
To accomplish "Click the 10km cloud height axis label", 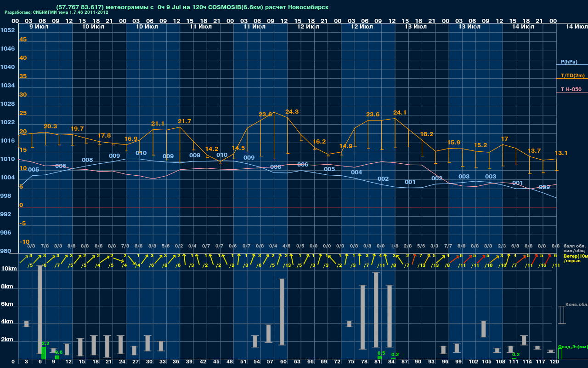I will coord(8,269).
